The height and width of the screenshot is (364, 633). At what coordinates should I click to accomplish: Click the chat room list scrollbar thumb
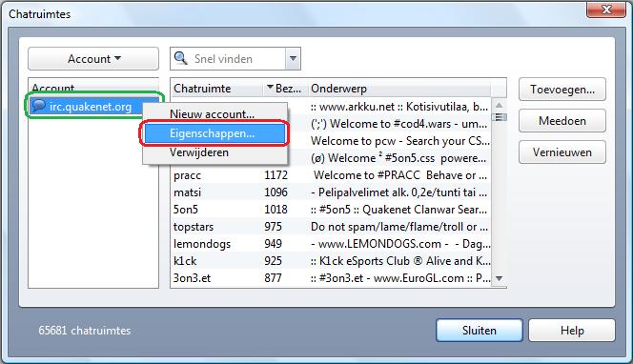point(499,117)
